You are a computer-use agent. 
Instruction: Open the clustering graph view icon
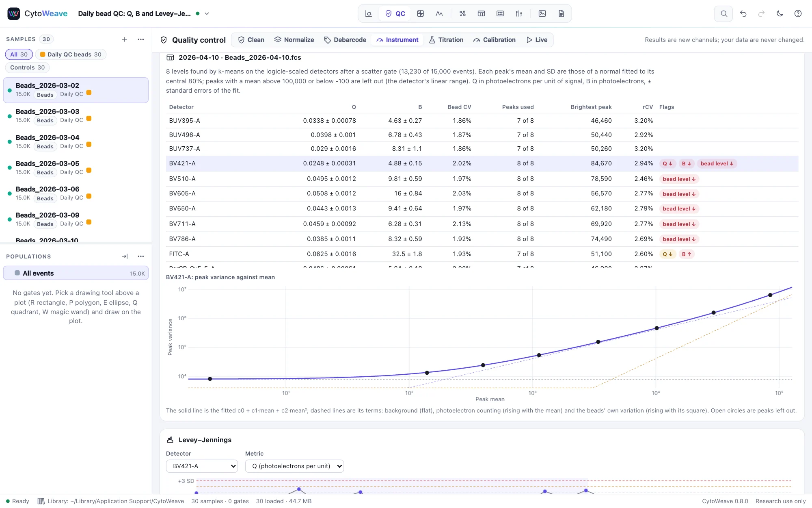pos(462,13)
